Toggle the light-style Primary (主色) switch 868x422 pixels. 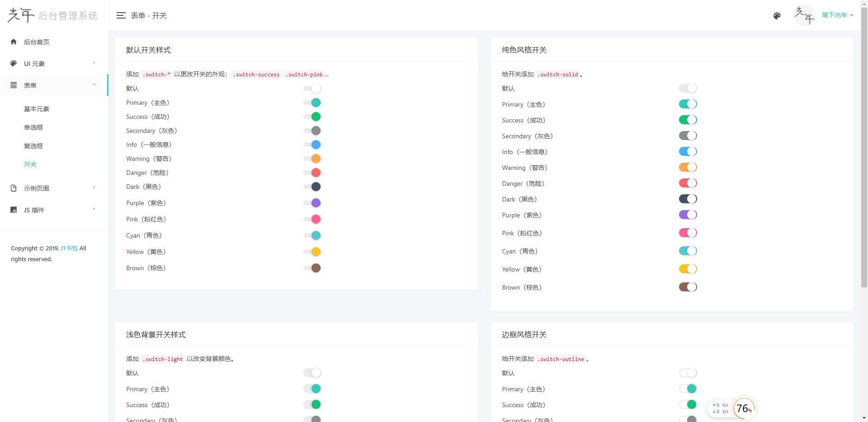[312, 389]
